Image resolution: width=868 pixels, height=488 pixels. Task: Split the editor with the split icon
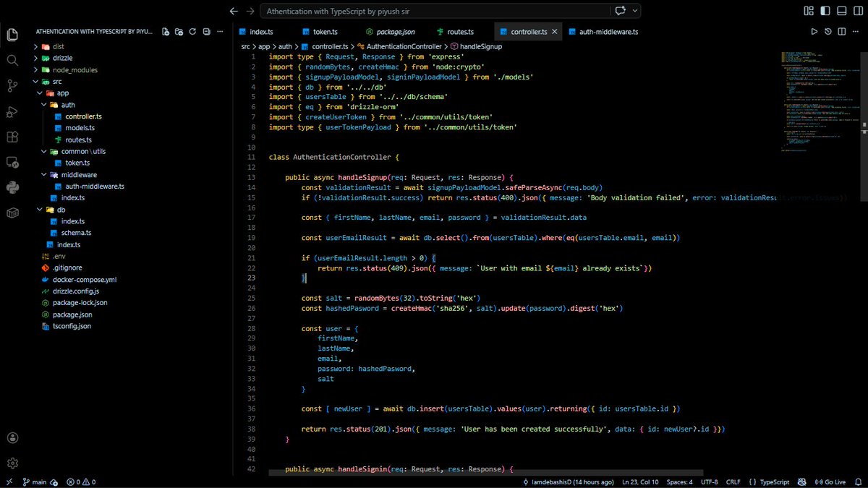[842, 31]
